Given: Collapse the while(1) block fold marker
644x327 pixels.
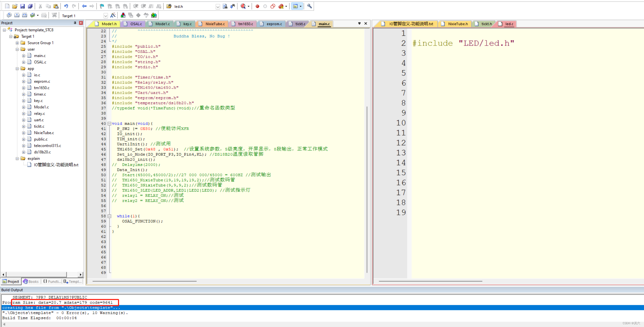Looking at the screenshot, I should 109,216.
